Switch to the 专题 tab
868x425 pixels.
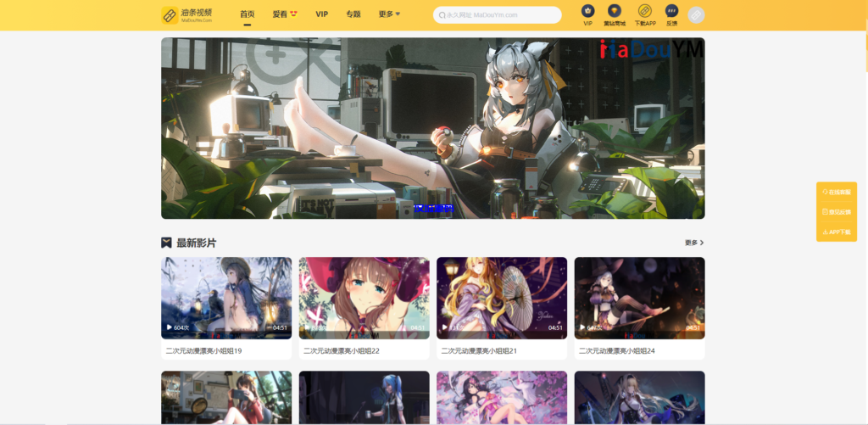point(353,14)
